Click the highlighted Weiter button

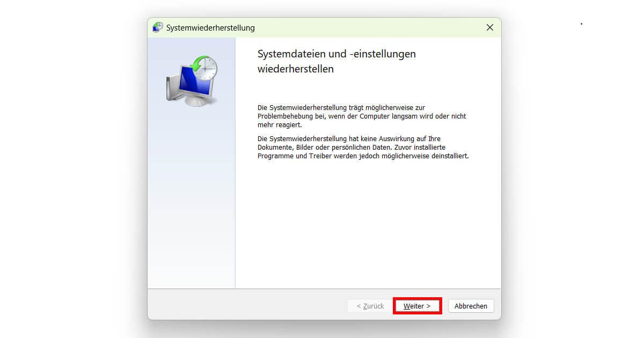(418, 306)
